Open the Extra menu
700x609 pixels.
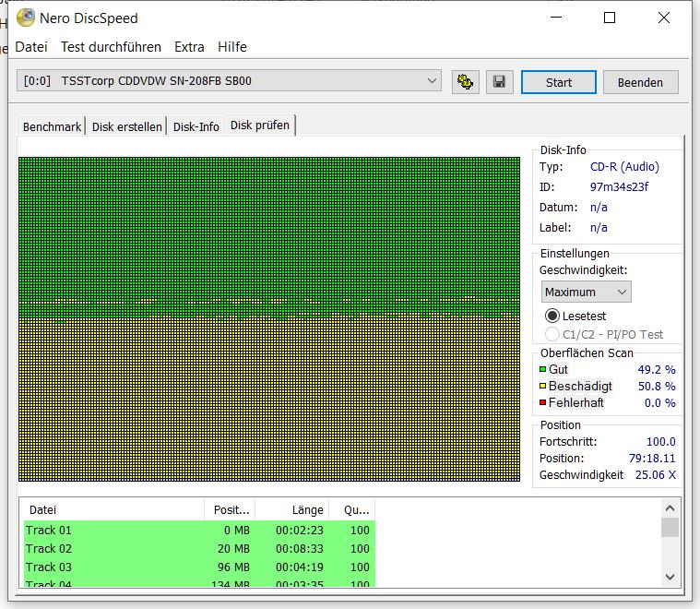pyautogui.click(x=189, y=47)
